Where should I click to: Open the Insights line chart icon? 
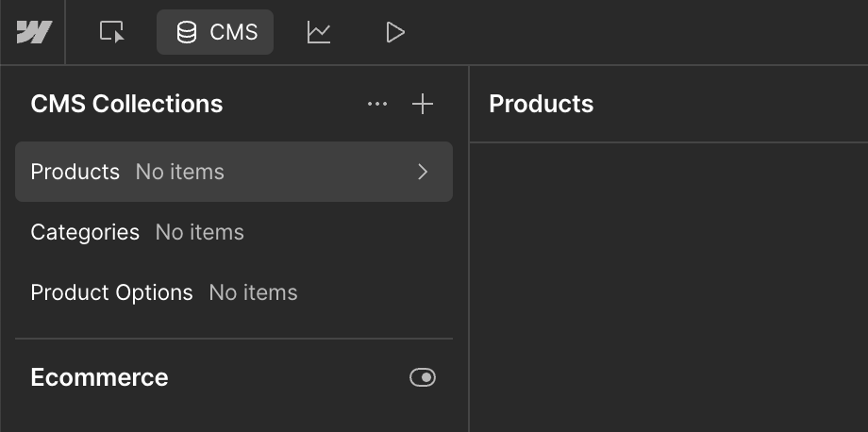(319, 32)
